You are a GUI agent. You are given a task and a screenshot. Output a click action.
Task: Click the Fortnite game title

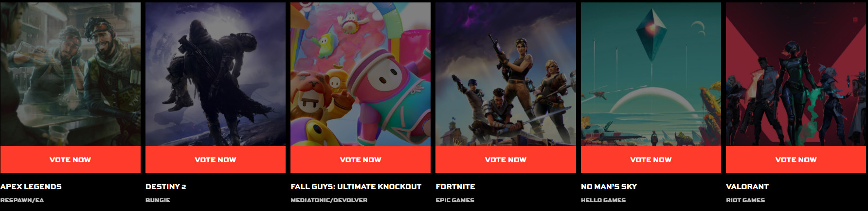pos(455,187)
